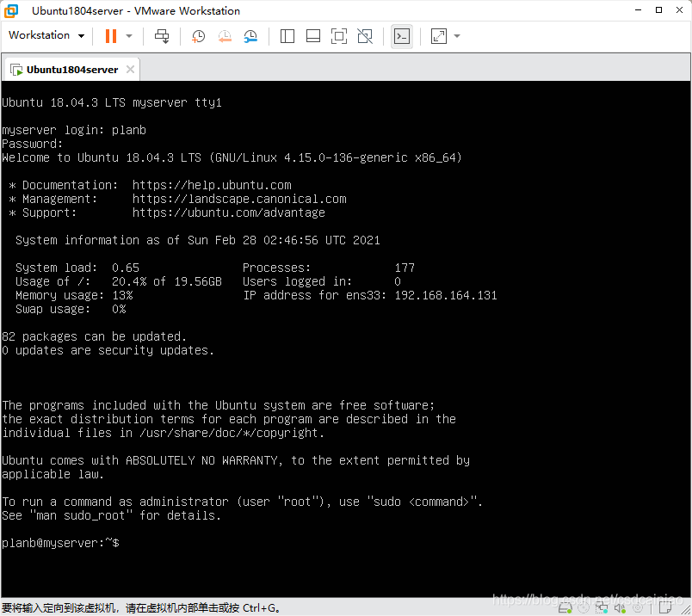
Task: Open the snapshot manager
Action: tap(250, 36)
